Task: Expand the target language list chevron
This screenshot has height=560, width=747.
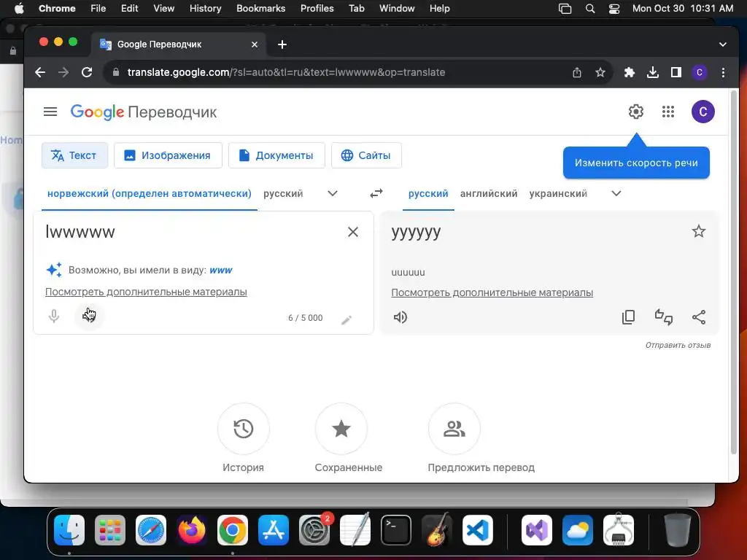Action: tap(616, 193)
